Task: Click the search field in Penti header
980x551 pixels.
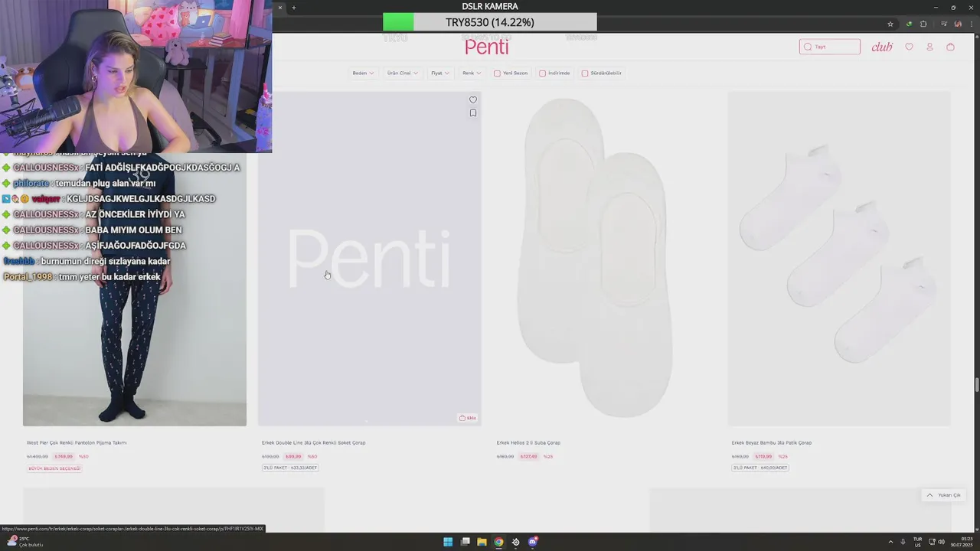Action: pyautogui.click(x=829, y=47)
